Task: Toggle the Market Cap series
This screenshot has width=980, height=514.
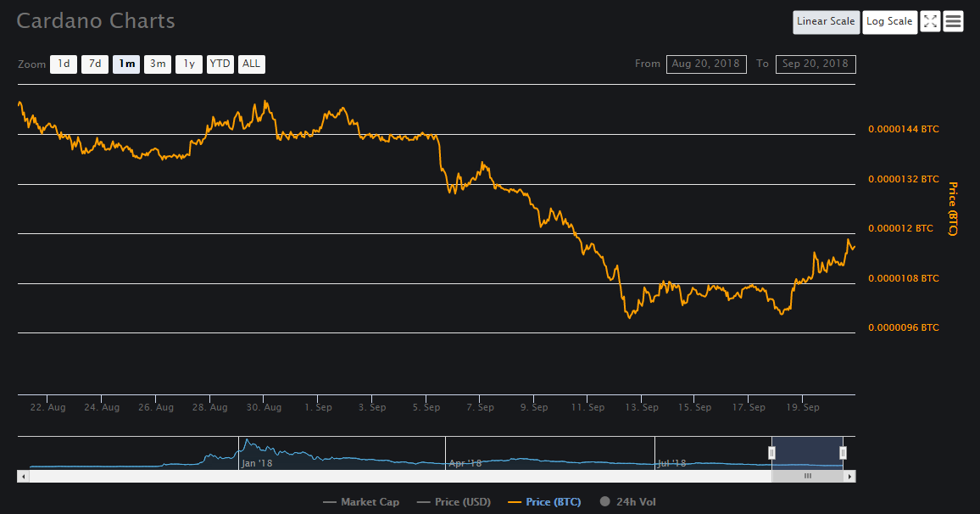Action: (361, 502)
